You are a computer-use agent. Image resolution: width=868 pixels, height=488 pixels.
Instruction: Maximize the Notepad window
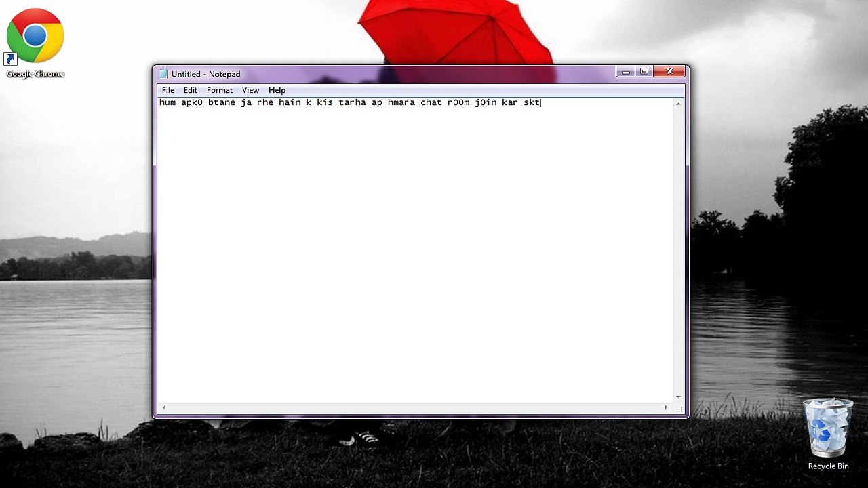coord(644,71)
